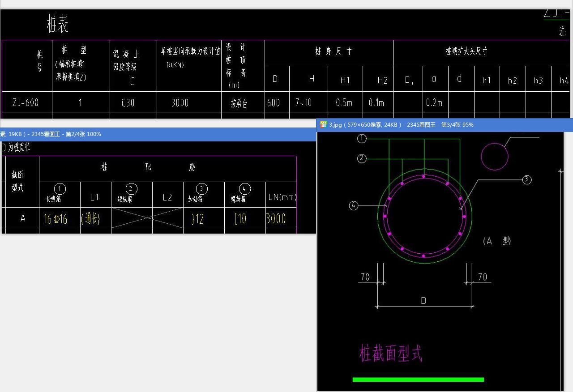The image size is (573, 392).
Task: Click the ZJ-600 pile number cell
Action: coord(26,102)
